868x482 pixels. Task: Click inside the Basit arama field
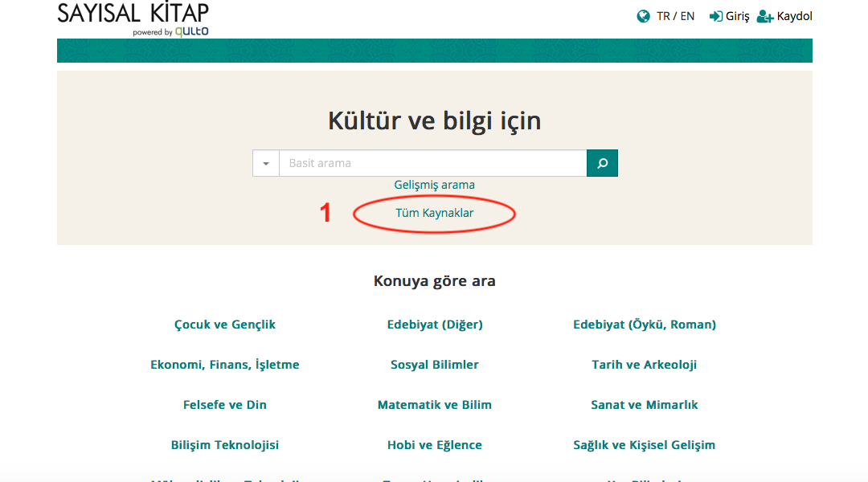coord(432,163)
